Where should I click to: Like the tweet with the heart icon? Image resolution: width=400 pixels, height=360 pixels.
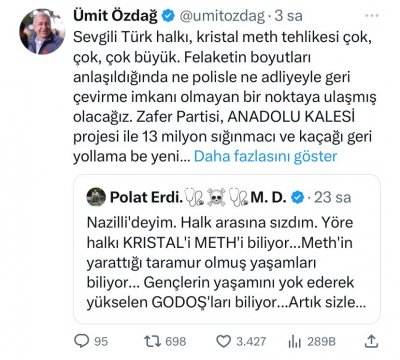[x=224, y=341]
